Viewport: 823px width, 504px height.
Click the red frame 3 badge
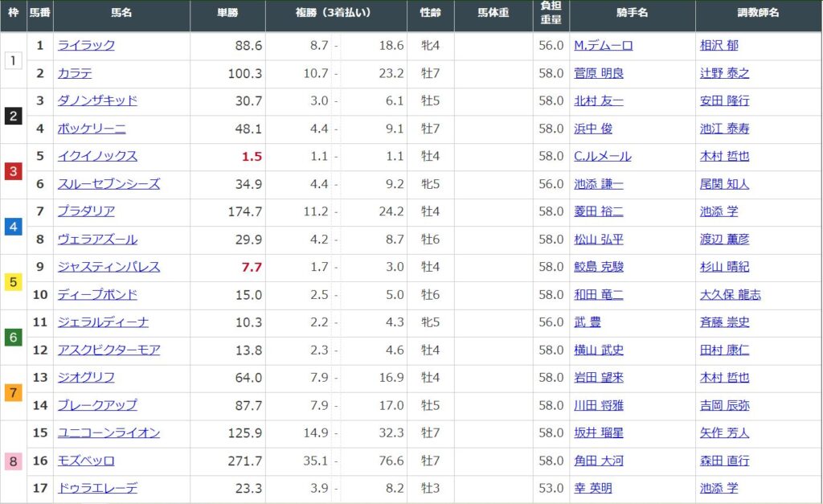click(13, 171)
